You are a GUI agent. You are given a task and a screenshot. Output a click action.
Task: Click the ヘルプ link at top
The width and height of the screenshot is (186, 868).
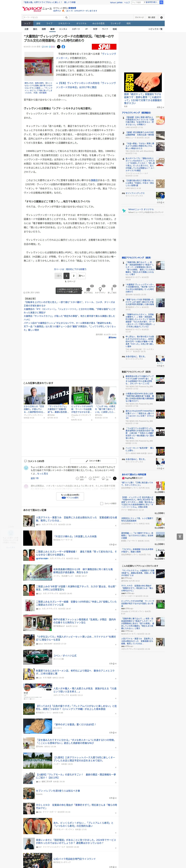pos(127,2)
